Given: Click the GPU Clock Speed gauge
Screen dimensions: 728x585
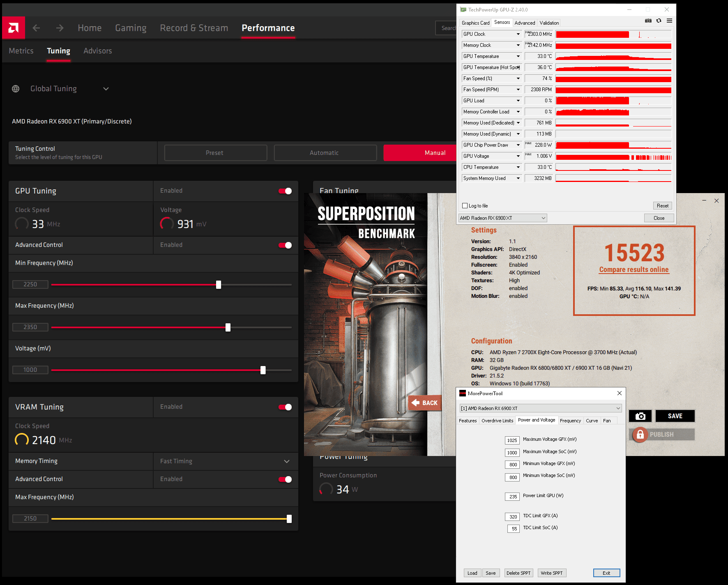Looking at the screenshot, I should pos(22,224).
